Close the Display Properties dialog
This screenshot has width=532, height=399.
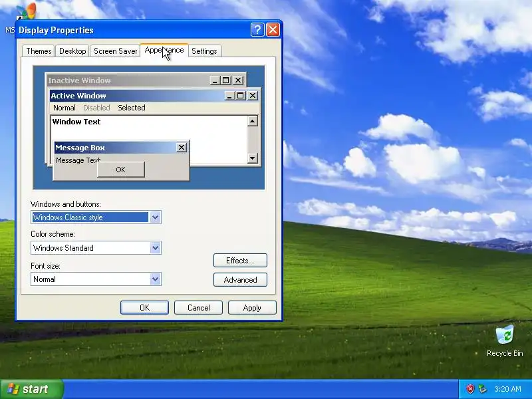273,30
